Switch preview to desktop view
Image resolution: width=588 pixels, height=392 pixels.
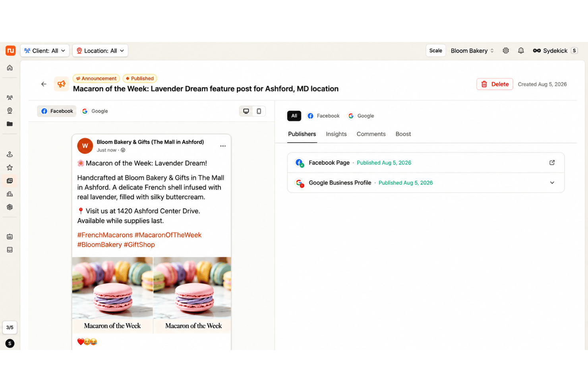coord(246,111)
